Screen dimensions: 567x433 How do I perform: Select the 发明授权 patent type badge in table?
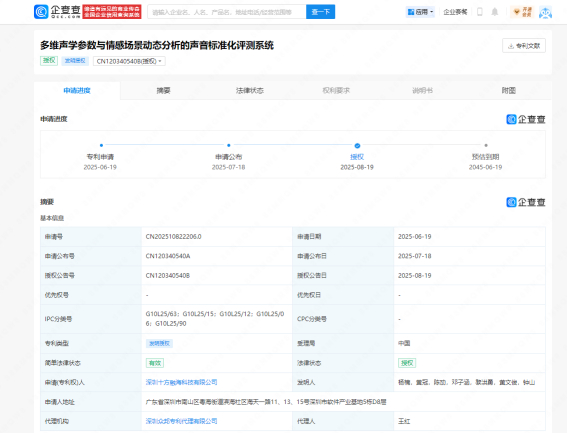[x=159, y=343]
